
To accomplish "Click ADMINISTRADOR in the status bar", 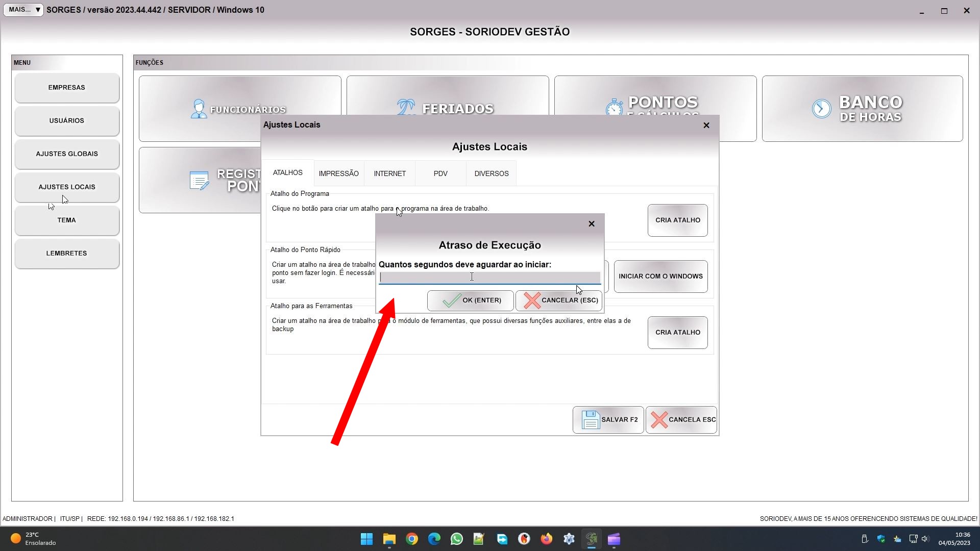I will coord(28,519).
